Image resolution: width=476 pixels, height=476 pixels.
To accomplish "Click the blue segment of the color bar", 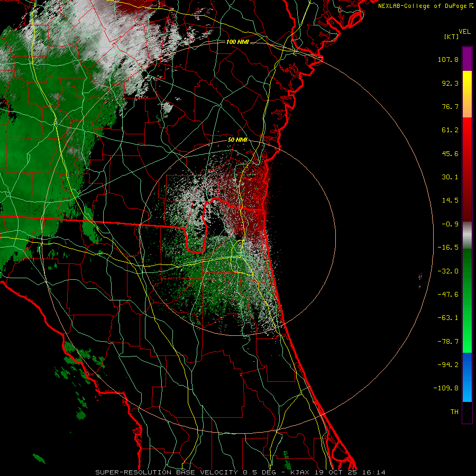I will [467, 377].
